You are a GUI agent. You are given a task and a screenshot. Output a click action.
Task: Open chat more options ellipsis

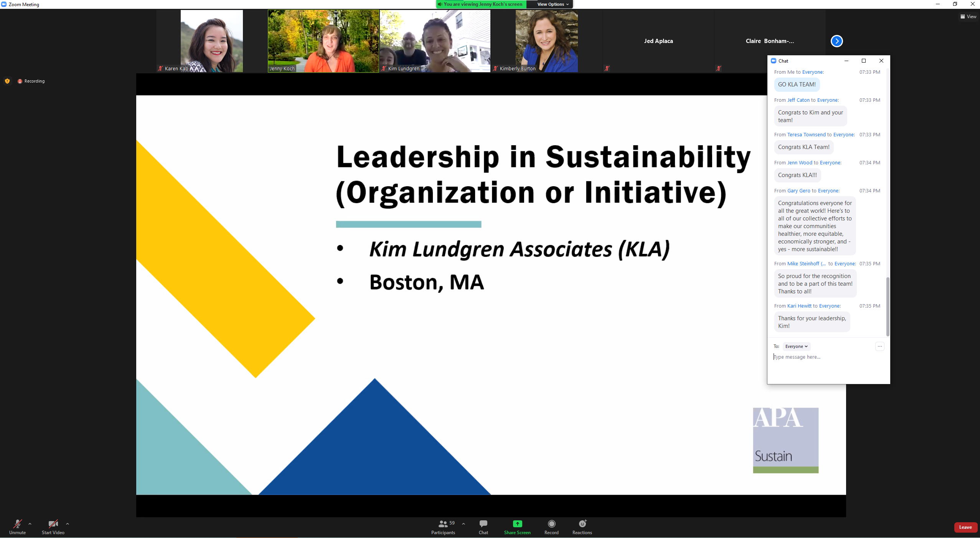tap(880, 346)
